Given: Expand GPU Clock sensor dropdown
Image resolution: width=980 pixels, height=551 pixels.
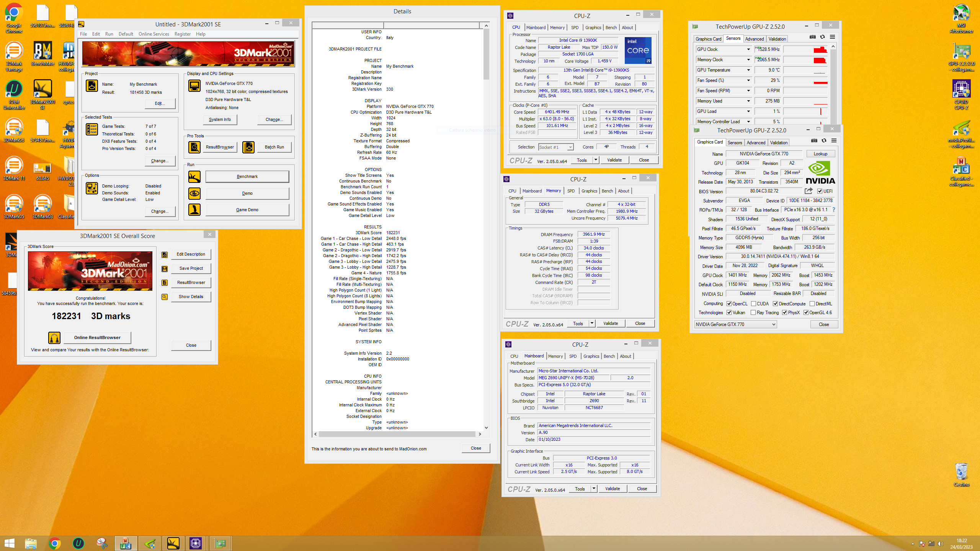Looking at the screenshot, I should coord(748,49).
